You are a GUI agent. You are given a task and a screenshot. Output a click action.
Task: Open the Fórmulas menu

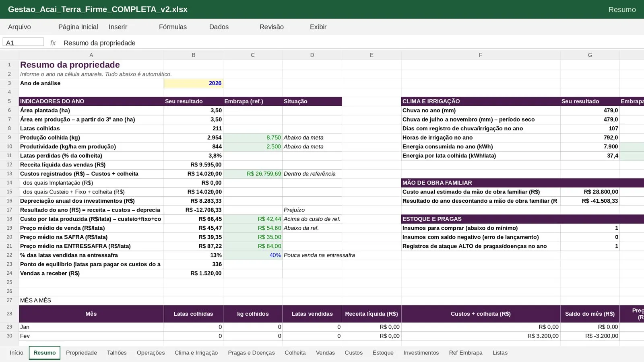pos(173,27)
